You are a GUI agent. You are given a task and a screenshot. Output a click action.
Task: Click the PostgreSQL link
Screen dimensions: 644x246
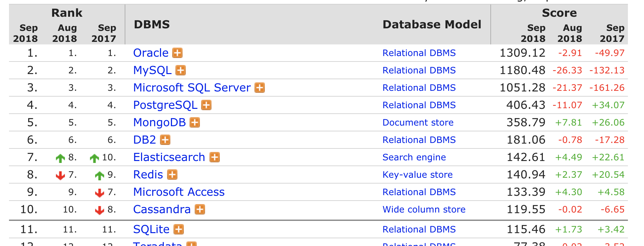[165, 105]
